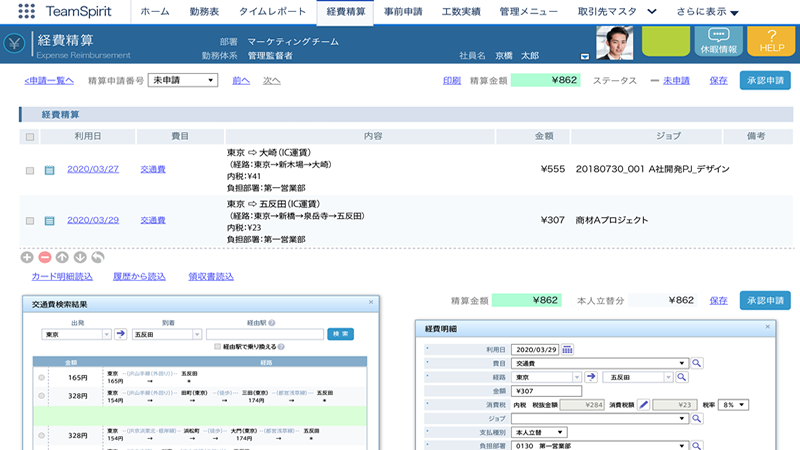Open the 休暇情報 speech bubble icon
Screen dimensions: 800x450
(717, 41)
